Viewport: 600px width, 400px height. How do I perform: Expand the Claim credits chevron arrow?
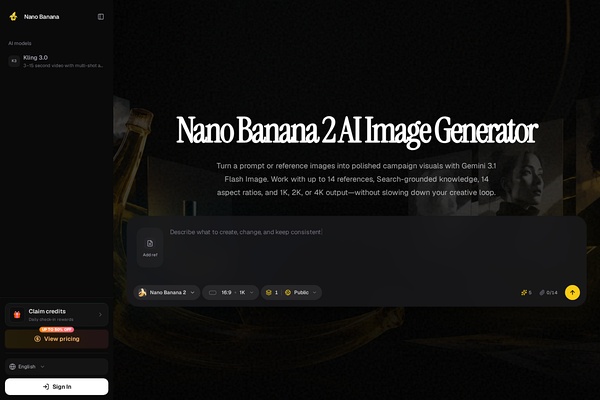(x=100, y=315)
